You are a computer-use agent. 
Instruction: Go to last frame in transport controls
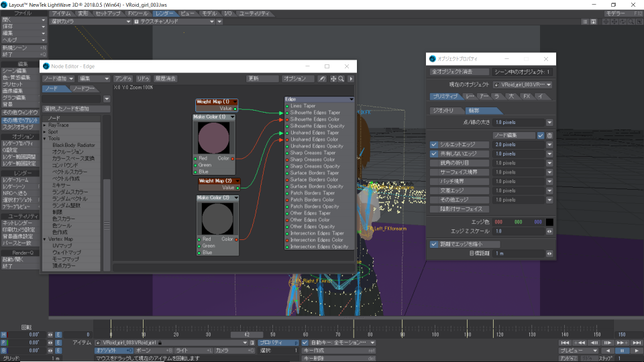636,343
